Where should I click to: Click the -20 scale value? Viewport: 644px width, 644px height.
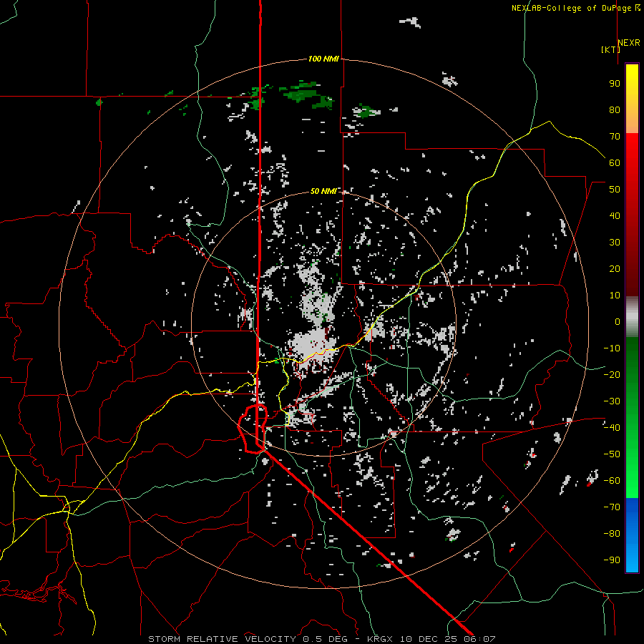click(x=612, y=374)
